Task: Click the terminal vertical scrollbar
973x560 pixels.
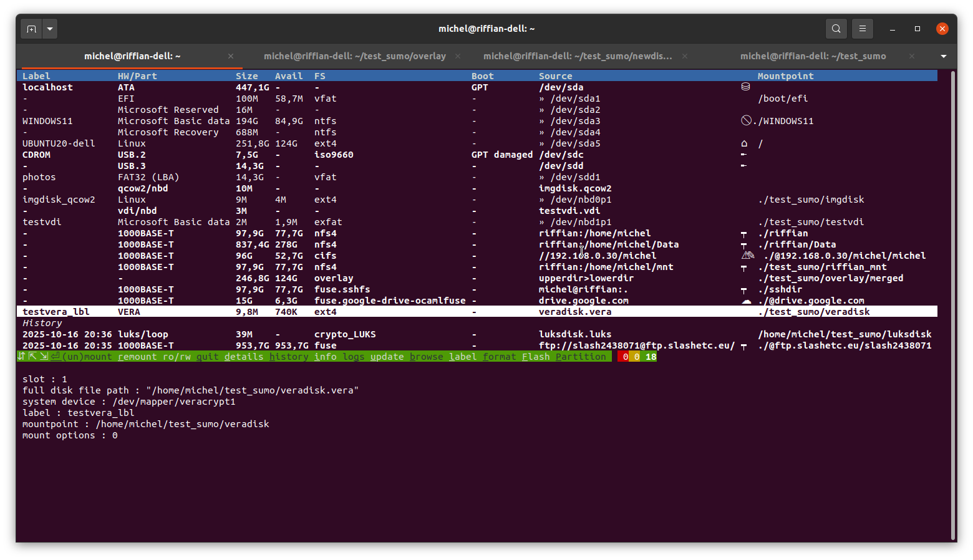Action: (x=953, y=306)
